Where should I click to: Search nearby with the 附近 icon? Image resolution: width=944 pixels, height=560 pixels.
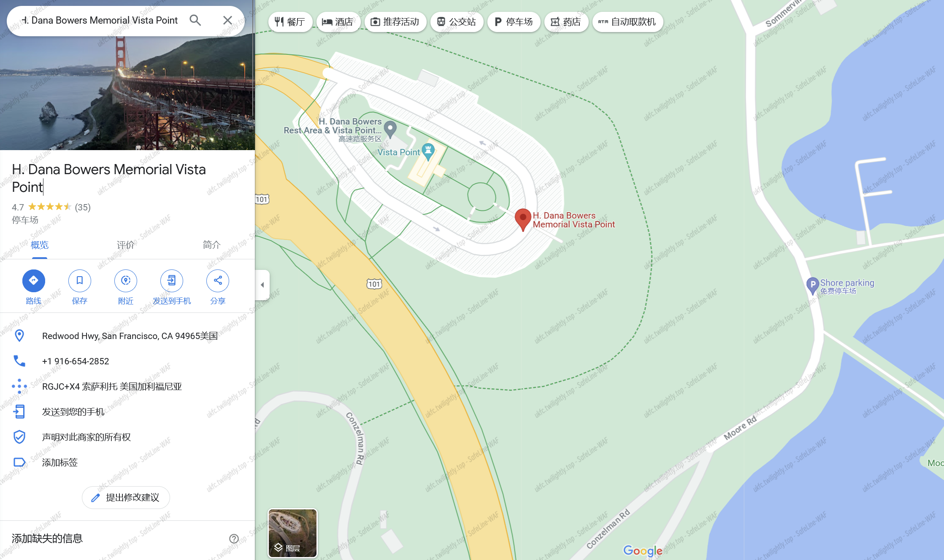(x=126, y=281)
